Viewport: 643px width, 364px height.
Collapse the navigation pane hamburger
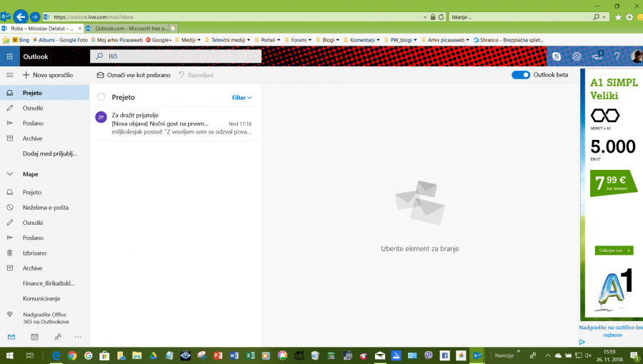pyautogui.click(x=10, y=75)
